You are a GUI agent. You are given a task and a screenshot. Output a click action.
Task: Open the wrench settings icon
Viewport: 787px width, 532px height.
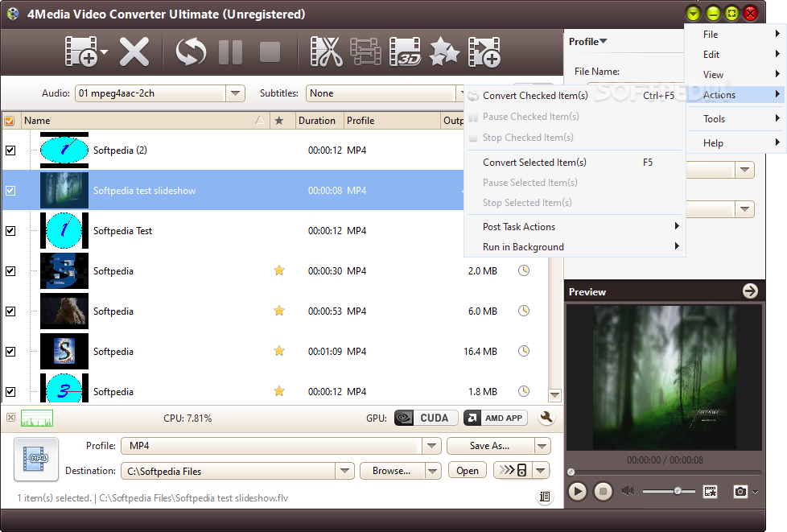coord(546,417)
